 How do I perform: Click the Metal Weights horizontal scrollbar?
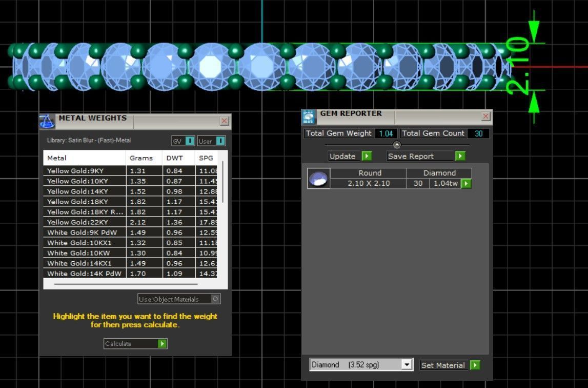[126, 284]
